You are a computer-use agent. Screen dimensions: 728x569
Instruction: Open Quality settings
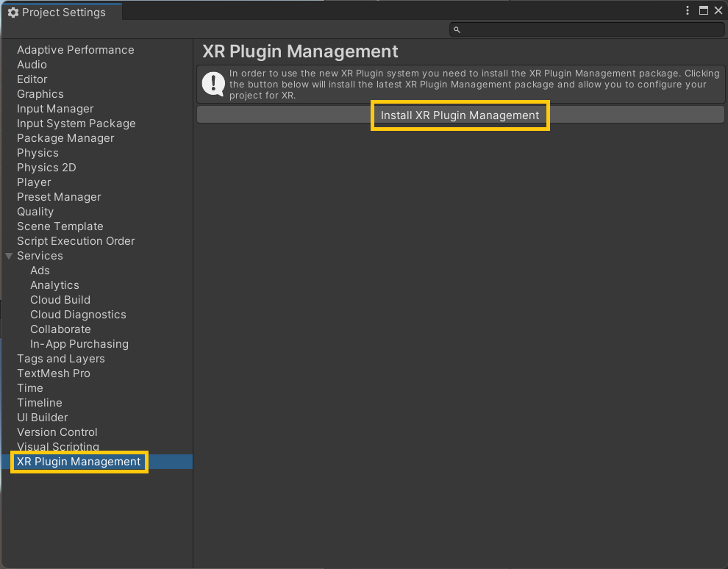pyautogui.click(x=35, y=212)
